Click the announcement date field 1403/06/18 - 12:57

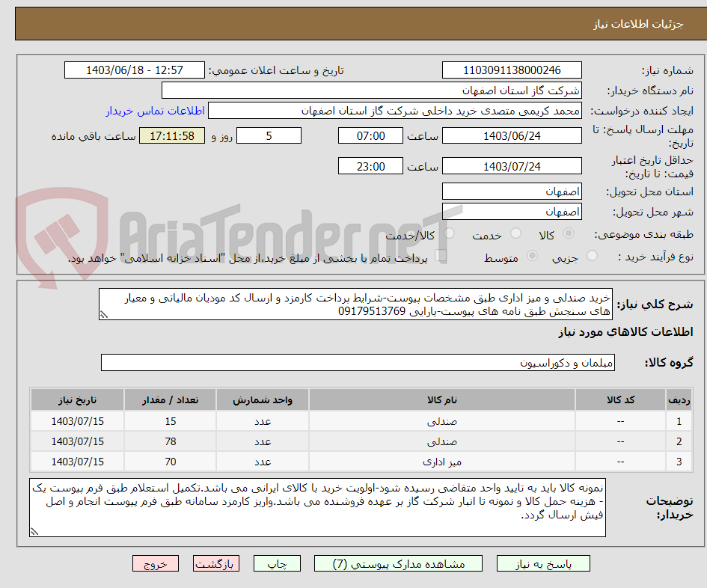coord(135,70)
